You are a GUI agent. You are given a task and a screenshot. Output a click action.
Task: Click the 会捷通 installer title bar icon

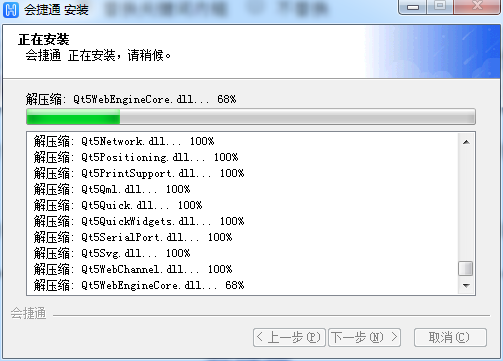click(11, 9)
